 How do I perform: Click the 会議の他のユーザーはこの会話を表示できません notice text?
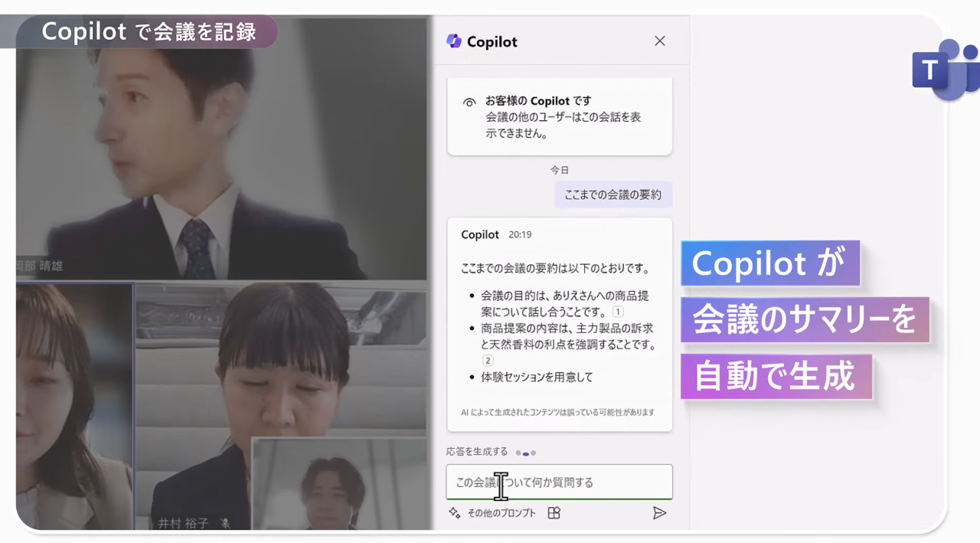[563, 125]
